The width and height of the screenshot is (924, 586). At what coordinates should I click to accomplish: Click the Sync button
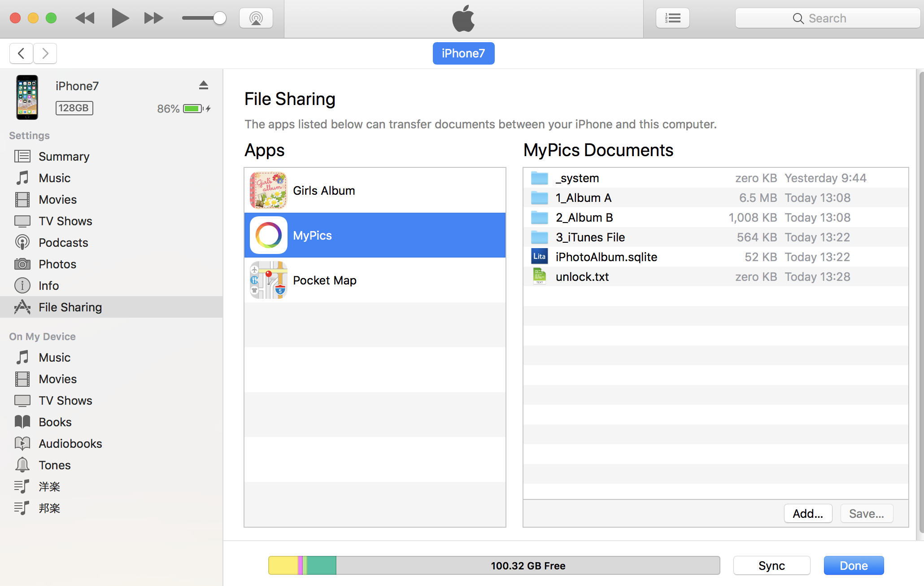tap(771, 565)
